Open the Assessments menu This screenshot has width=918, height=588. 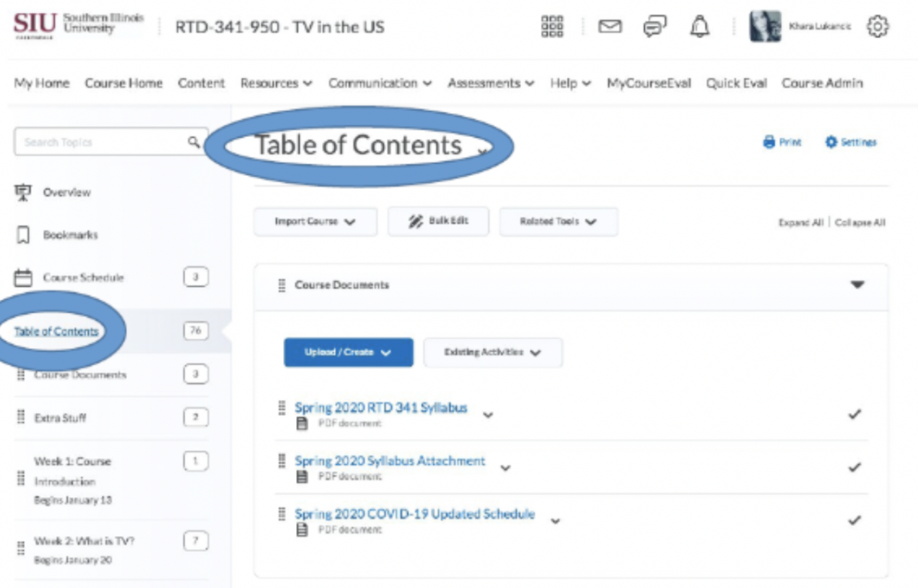coord(490,83)
